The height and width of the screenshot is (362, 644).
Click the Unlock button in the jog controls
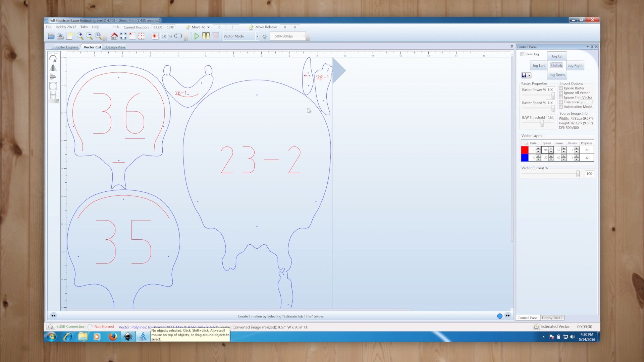(x=556, y=65)
